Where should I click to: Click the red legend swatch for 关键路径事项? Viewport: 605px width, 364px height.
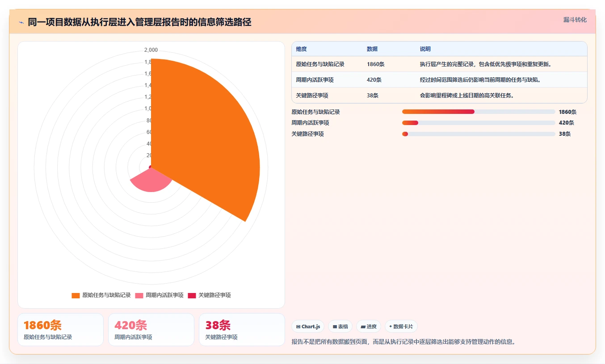click(192, 295)
